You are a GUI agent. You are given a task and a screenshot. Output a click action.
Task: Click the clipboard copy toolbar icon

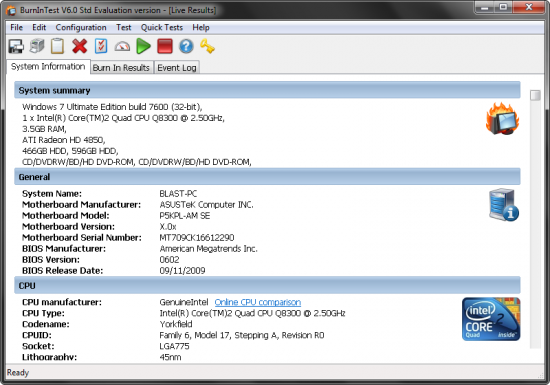pos(58,46)
